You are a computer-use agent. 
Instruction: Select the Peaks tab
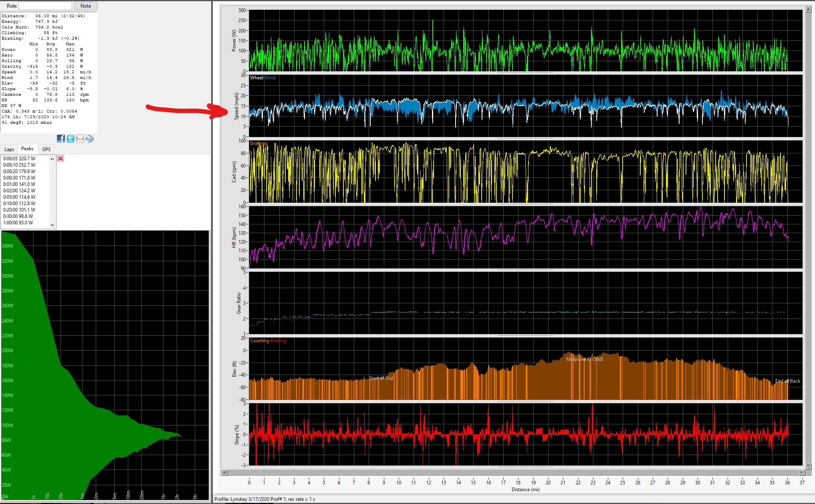click(x=27, y=149)
